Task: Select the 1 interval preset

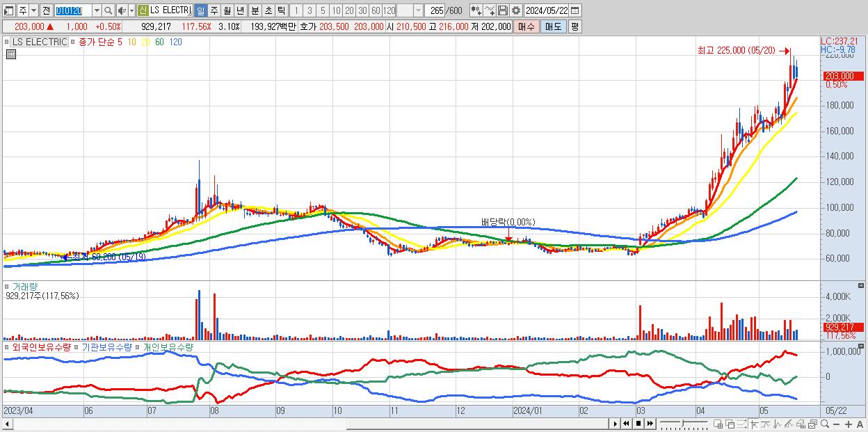Action: [x=296, y=10]
